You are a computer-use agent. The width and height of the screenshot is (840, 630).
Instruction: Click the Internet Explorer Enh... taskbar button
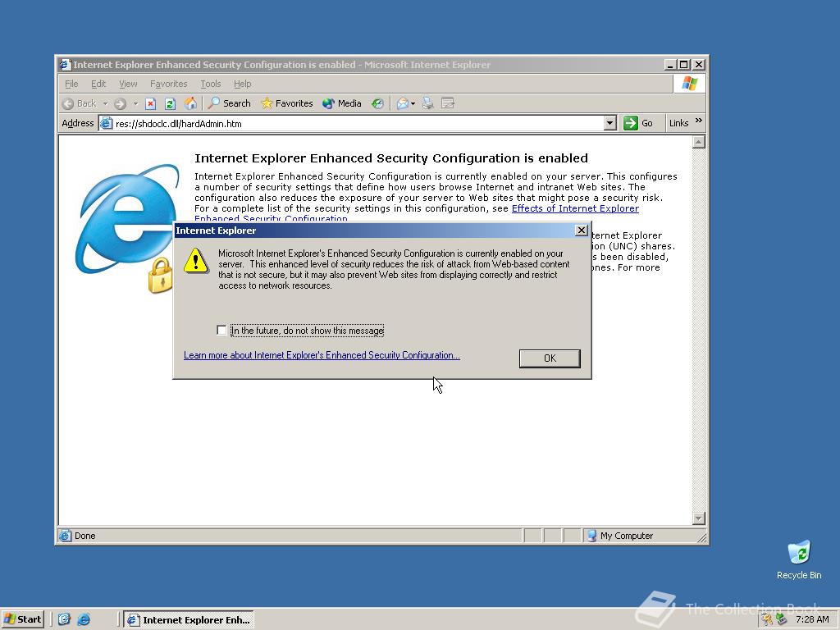tap(189, 620)
